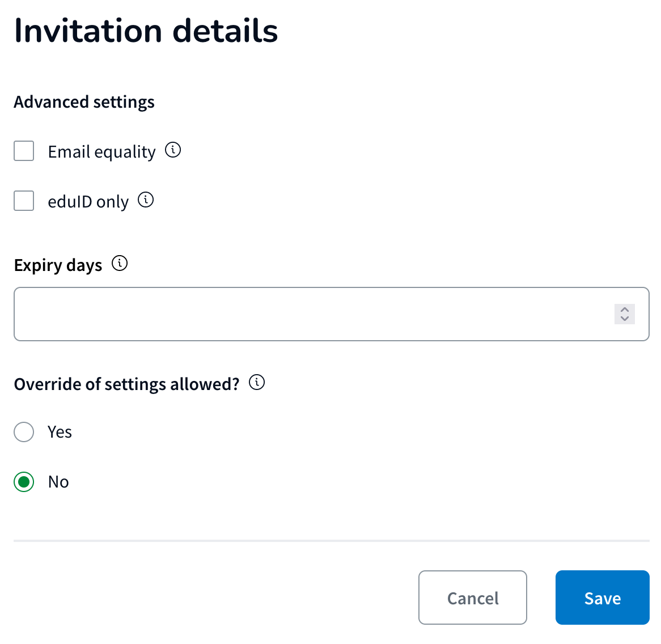Click the Expiry days info icon
Screen dimensions: 661x644
[120, 263]
